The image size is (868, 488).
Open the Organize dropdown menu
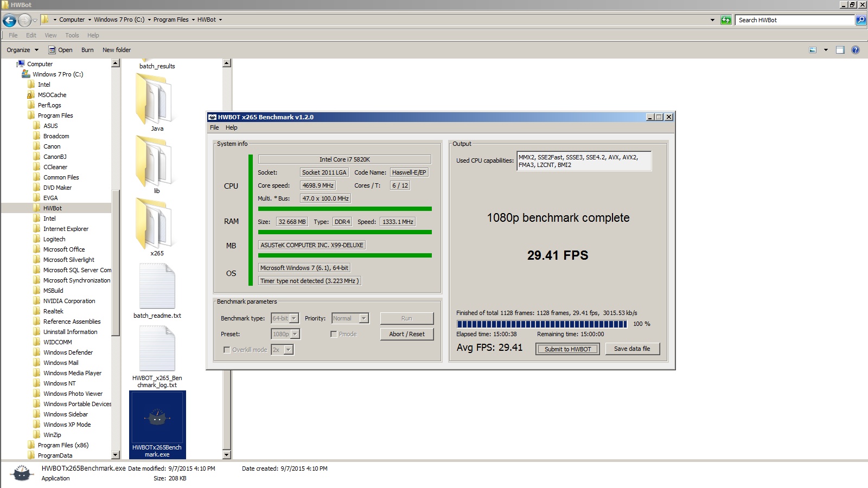[x=22, y=50]
